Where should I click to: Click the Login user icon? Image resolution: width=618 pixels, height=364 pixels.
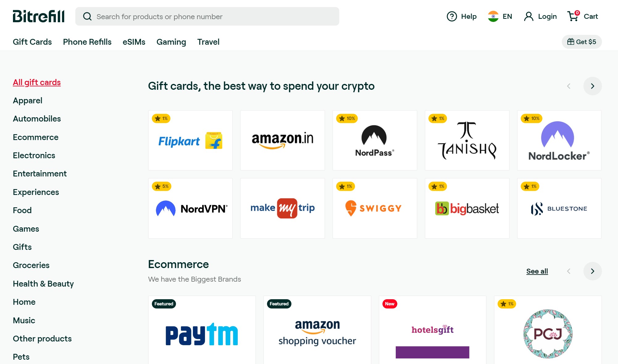[x=528, y=16]
